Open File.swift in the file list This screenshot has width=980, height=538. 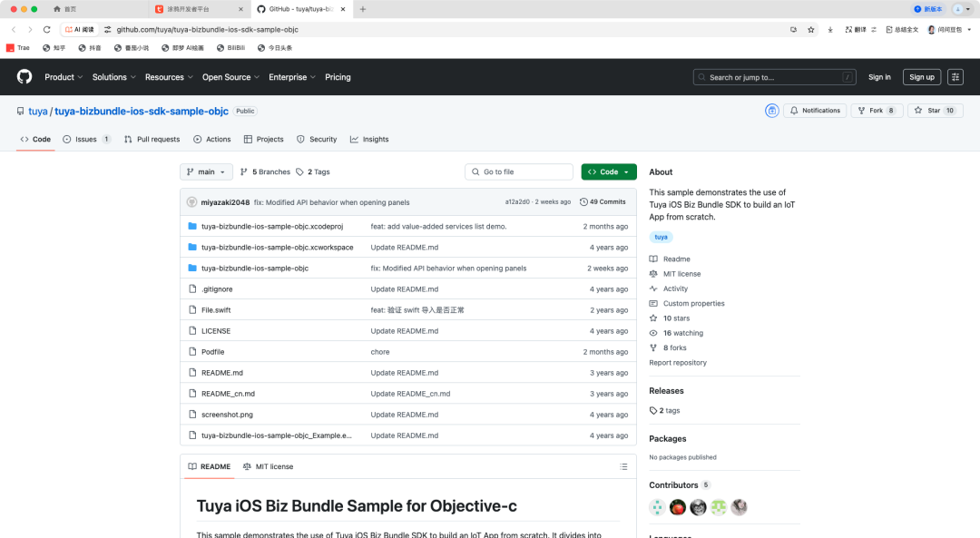tap(216, 310)
